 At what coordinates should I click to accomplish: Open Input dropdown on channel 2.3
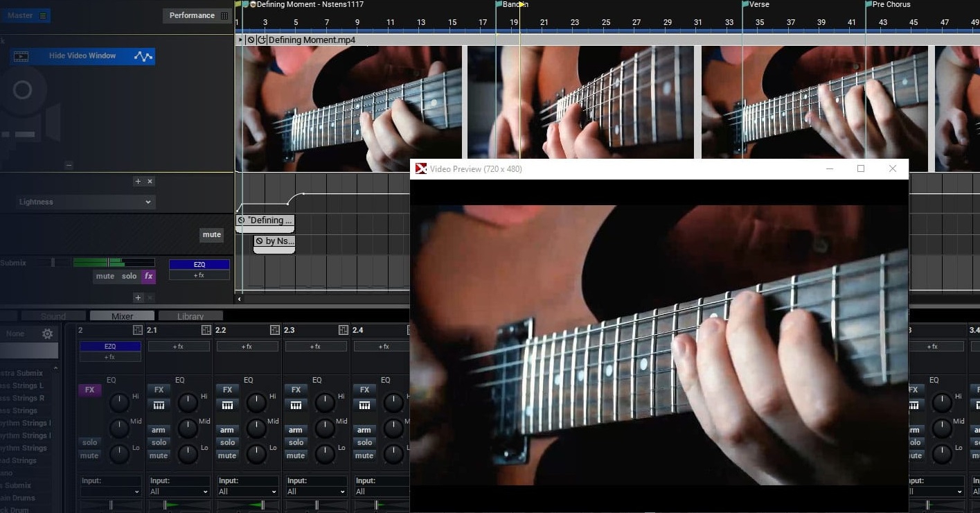click(x=317, y=492)
